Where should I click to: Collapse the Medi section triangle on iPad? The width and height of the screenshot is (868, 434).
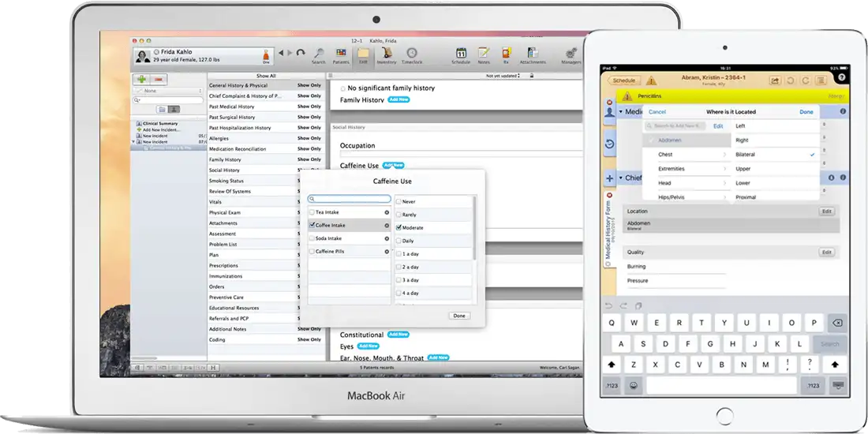[x=621, y=112]
